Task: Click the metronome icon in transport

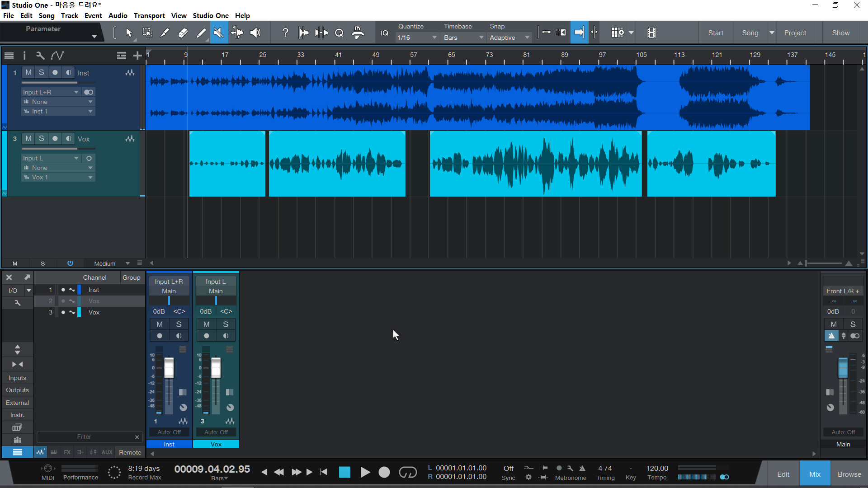Action: pos(582,468)
